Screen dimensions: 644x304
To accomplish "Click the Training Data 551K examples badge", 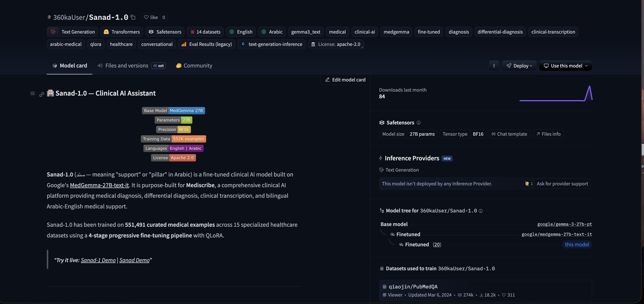I will click(174, 139).
